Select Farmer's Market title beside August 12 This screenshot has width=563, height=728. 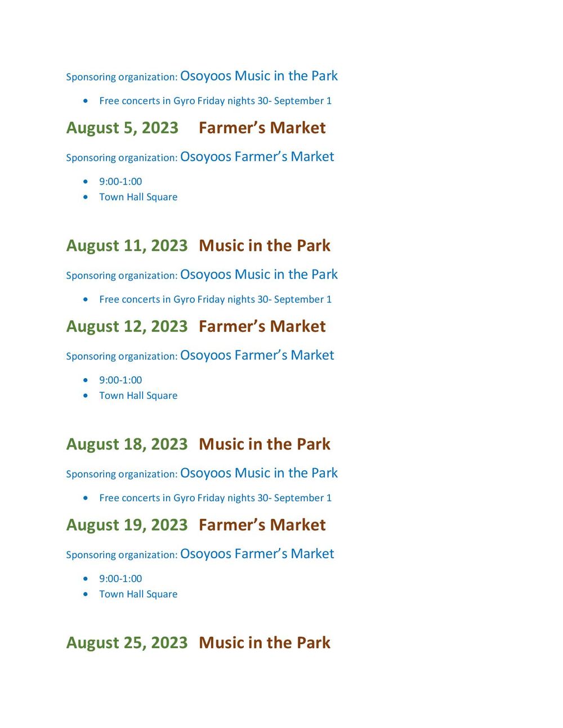coord(262,326)
